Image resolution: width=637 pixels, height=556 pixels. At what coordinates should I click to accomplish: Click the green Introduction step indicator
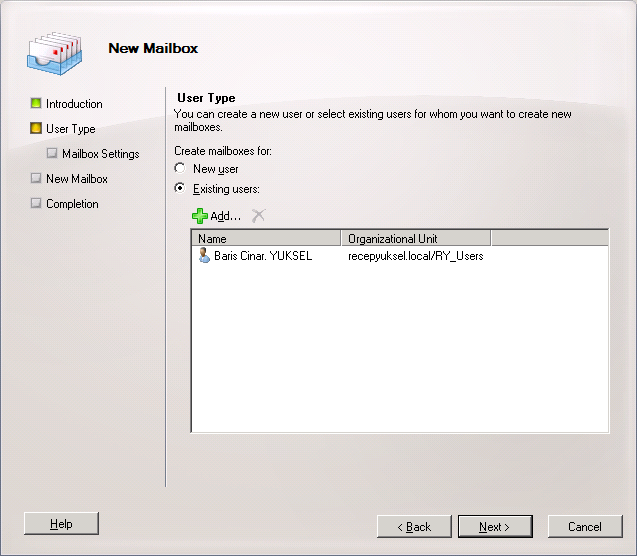(36, 103)
